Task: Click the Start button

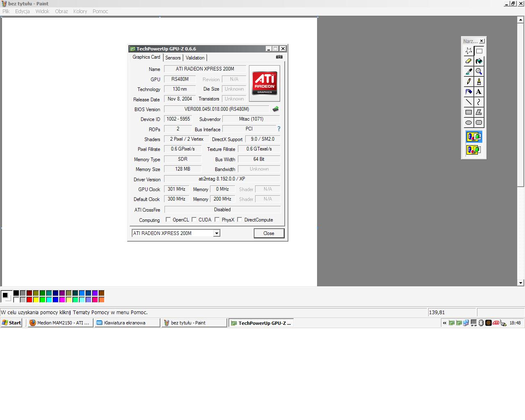Action: coord(11,323)
